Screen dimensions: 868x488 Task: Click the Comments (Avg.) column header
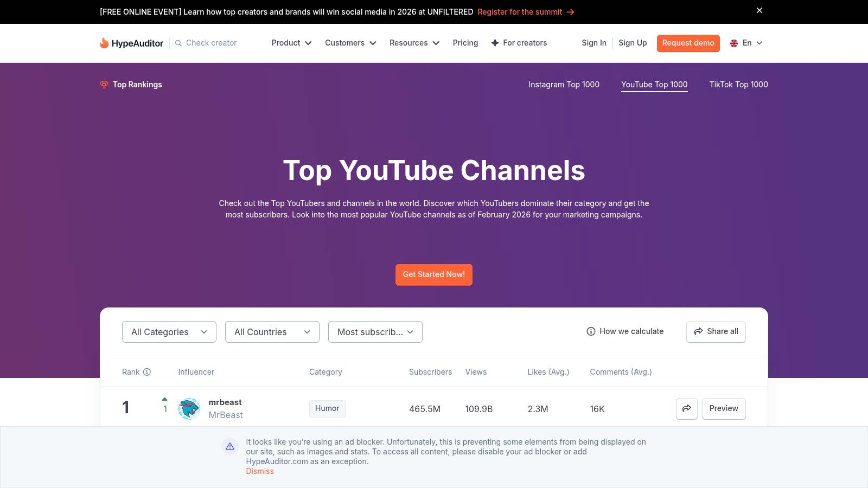point(621,372)
